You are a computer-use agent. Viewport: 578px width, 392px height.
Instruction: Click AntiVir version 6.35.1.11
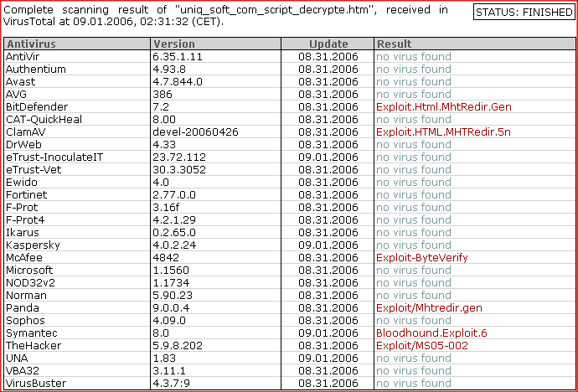(x=178, y=57)
